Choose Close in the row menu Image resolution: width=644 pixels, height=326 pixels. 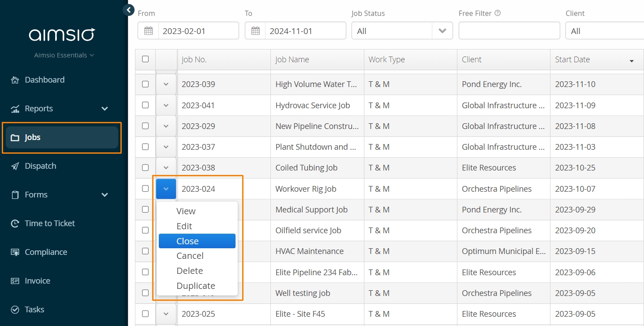pyautogui.click(x=197, y=241)
